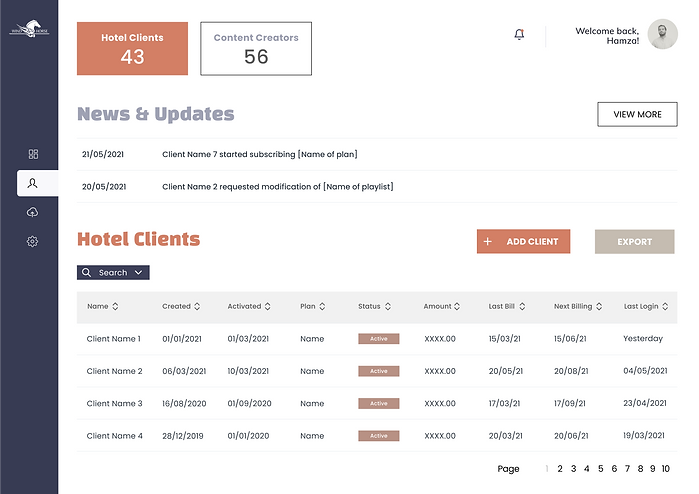Screen dimensions: 699x494
Task: Open Client Name 2 row
Action: 377,371
